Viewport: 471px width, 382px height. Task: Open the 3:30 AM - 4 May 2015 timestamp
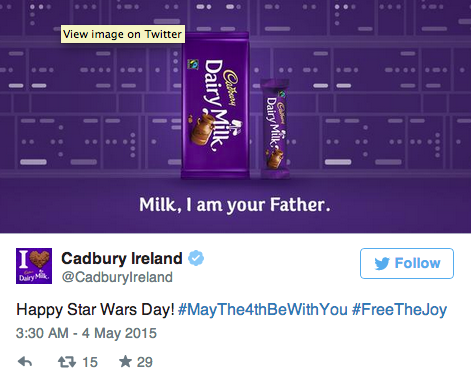coord(86,333)
